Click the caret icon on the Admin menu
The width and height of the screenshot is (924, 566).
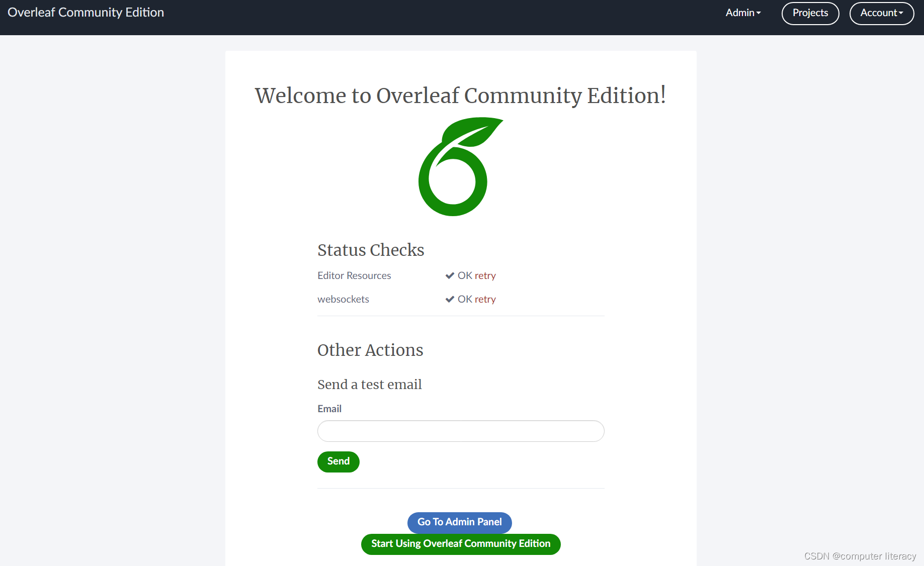(x=759, y=13)
